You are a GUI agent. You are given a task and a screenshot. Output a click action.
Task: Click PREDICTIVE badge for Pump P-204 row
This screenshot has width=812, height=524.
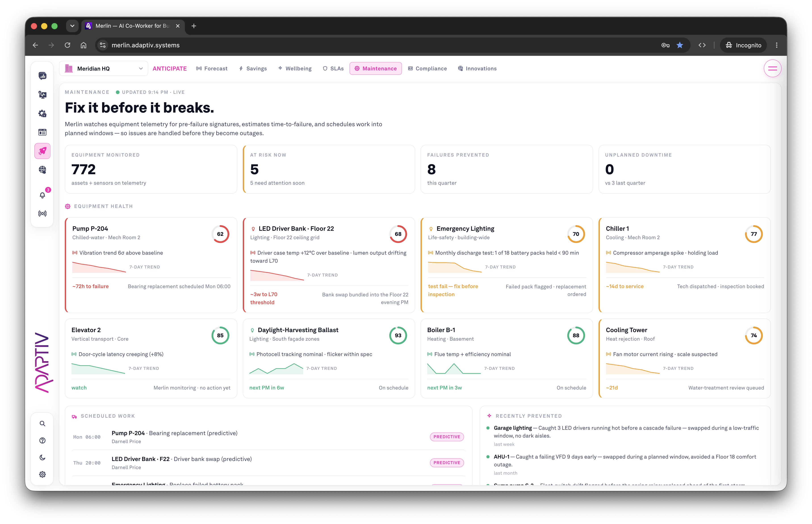(447, 437)
